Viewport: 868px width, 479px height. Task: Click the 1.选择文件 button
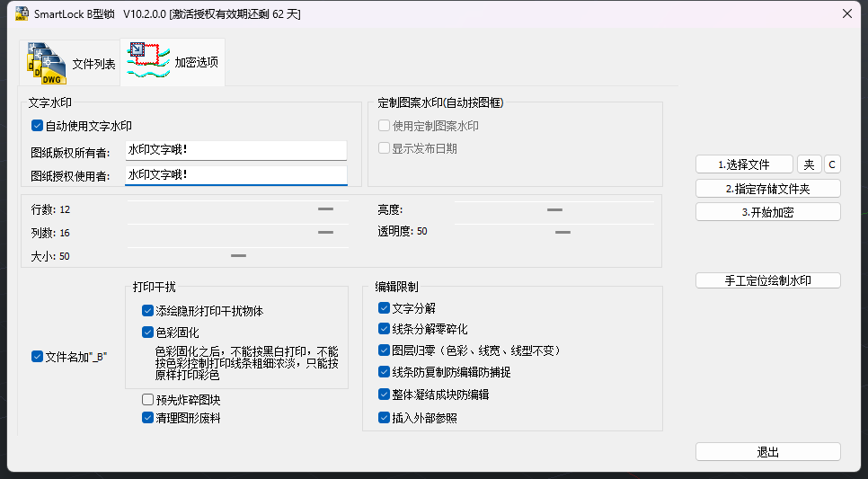pos(744,164)
